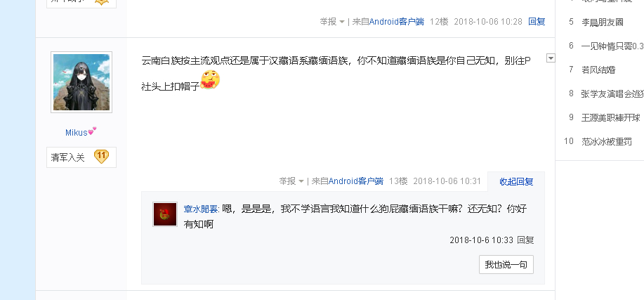Expand the post options arrow at top right of post
644x300 pixels.
coord(551,58)
